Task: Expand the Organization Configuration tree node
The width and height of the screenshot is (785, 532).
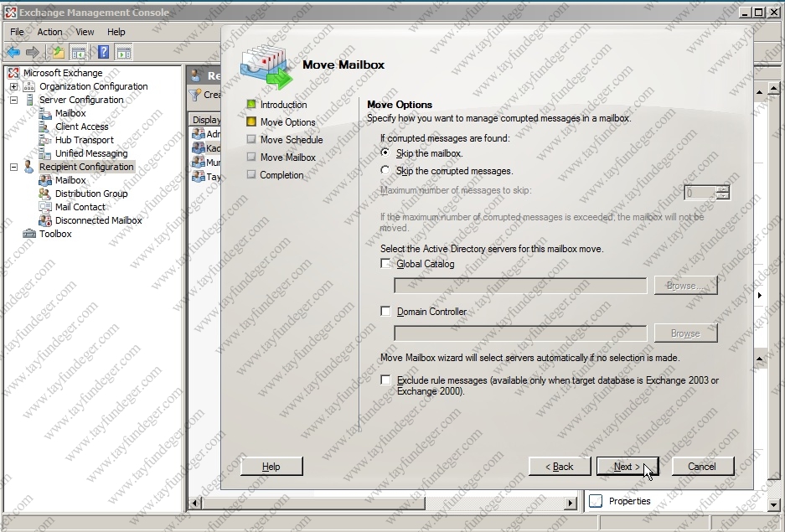Action: click(14, 86)
